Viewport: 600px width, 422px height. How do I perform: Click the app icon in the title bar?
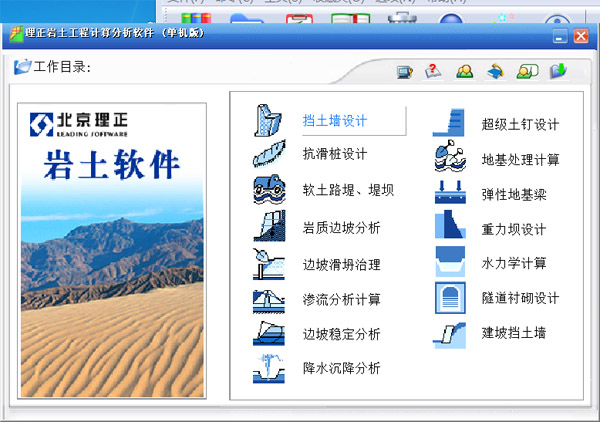pos(16,34)
